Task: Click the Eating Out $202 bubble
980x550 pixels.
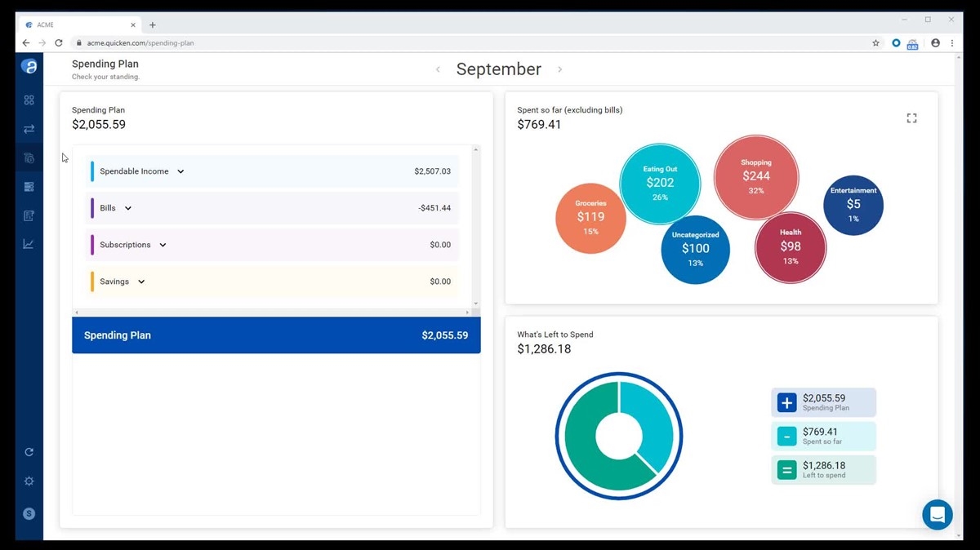Action: tap(660, 184)
